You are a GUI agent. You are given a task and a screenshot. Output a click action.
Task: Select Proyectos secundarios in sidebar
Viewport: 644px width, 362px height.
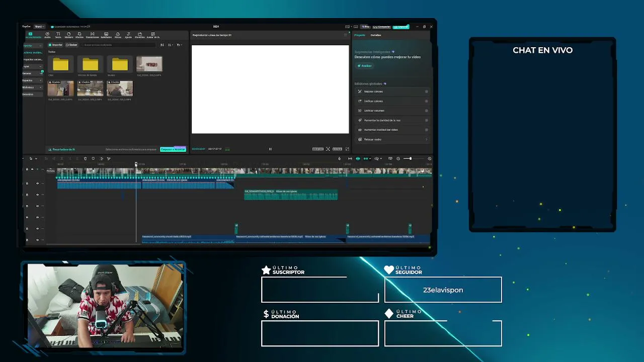click(33, 59)
